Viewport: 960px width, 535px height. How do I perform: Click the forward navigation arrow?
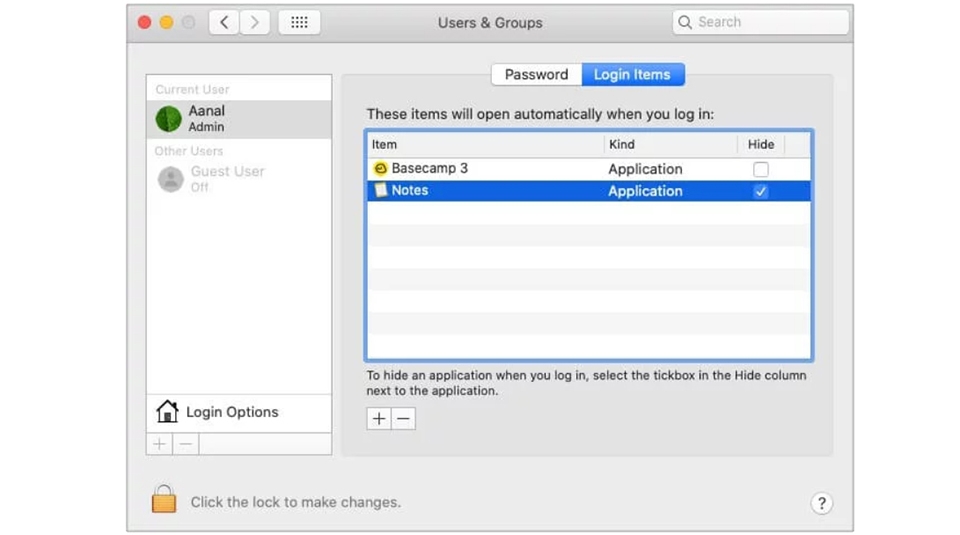255,23
